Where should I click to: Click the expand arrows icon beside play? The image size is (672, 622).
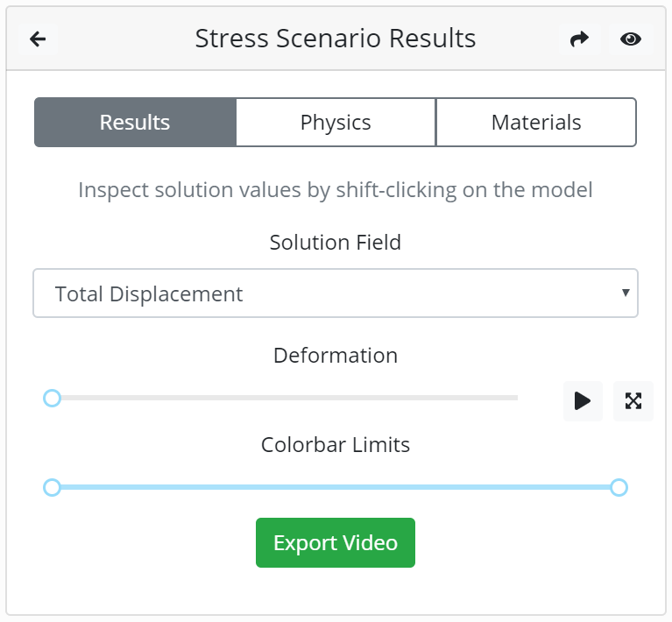(633, 401)
